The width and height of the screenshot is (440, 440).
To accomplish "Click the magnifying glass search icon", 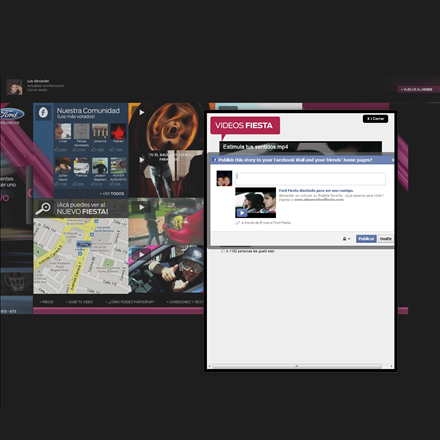I will [43, 208].
